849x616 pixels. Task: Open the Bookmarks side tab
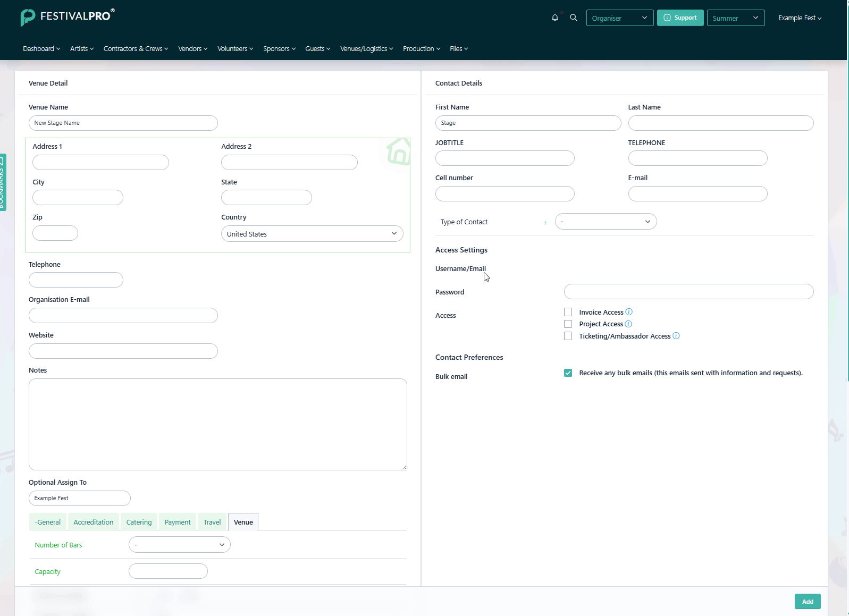3,182
